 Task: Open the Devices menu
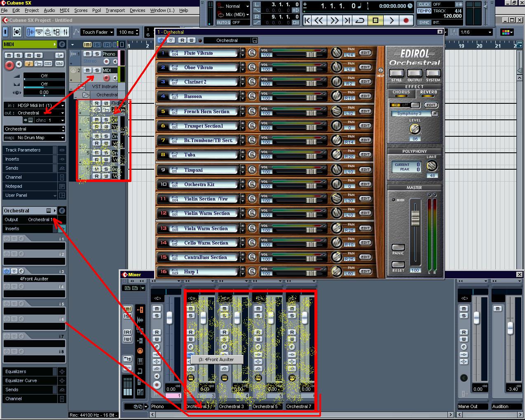137,10
